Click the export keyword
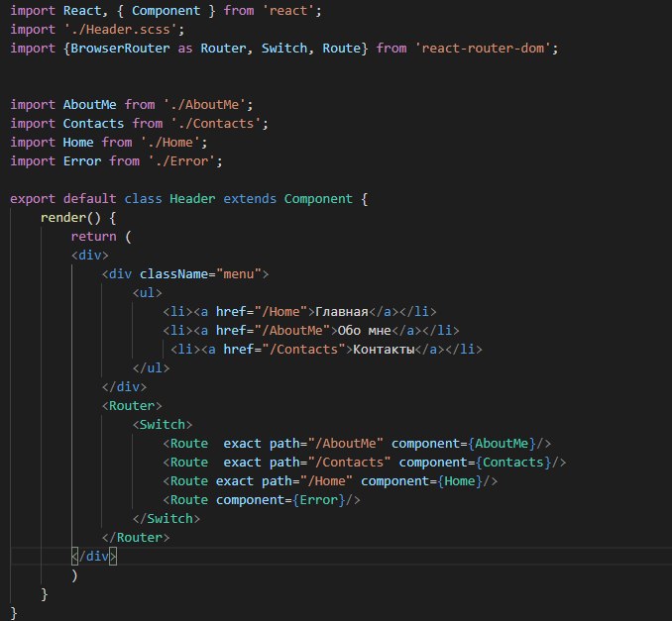This screenshot has width=672, height=621. 33,199
